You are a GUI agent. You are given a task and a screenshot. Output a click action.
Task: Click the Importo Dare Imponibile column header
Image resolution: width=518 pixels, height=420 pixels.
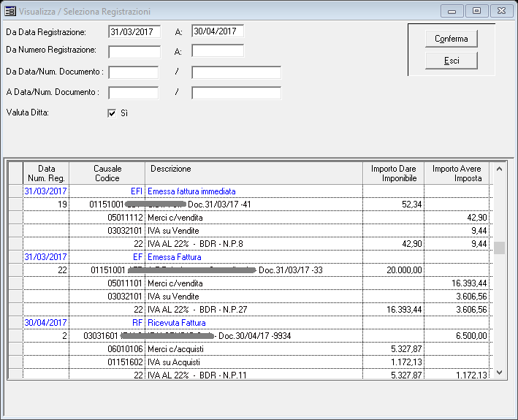[x=394, y=173]
